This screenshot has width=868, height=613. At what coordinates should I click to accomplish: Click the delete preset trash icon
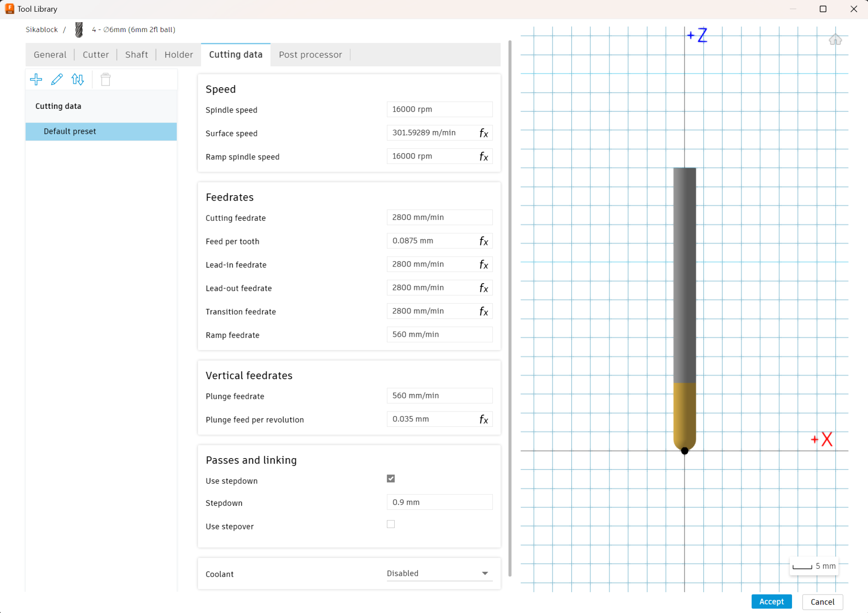pos(105,80)
